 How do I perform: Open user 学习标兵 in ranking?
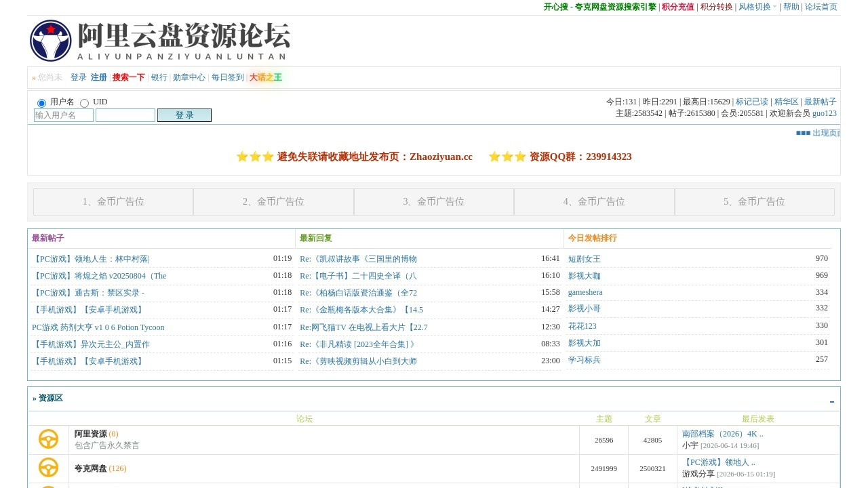585,360
